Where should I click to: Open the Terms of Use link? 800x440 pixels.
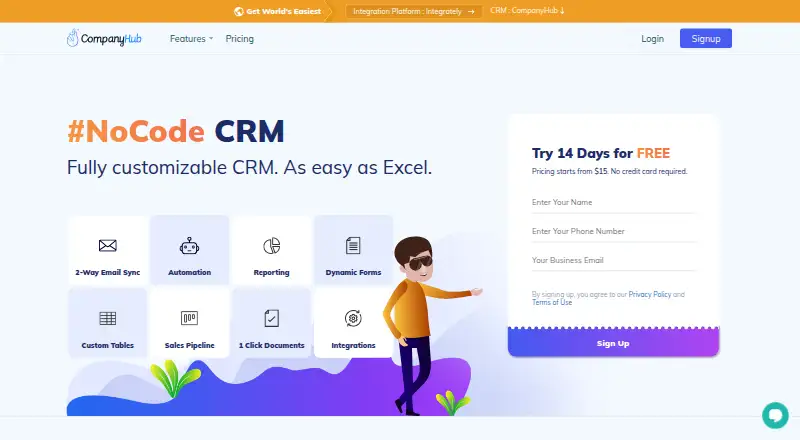tap(552, 302)
